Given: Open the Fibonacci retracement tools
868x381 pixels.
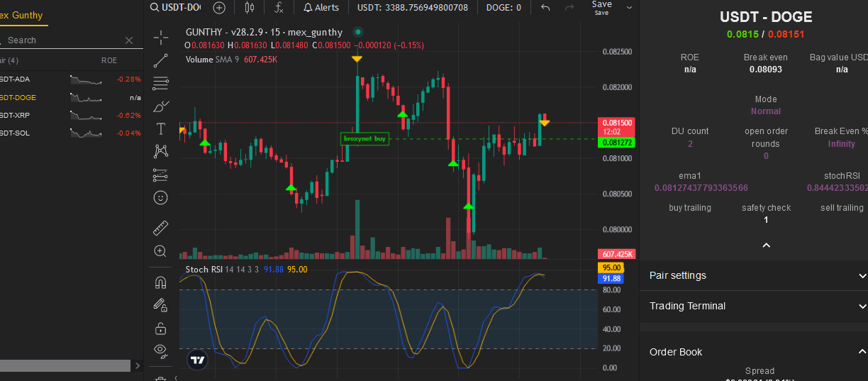Looking at the screenshot, I should [x=161, y=83].
